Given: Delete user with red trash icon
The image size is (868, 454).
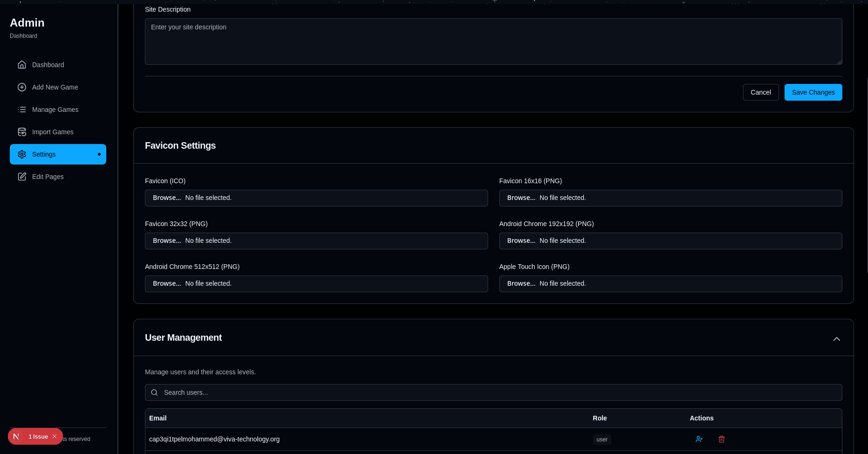Looking at the screenshot, I should coord(721,439).
